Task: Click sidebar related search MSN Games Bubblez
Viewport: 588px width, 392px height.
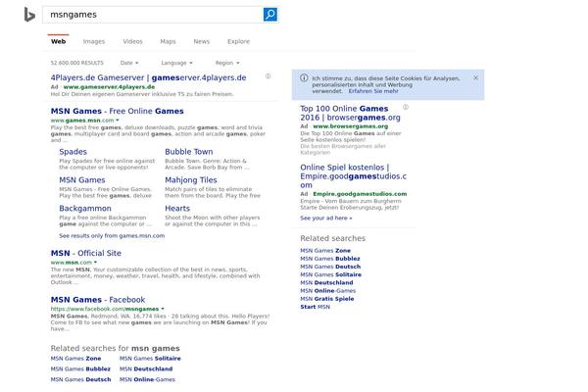Action: 330,259
